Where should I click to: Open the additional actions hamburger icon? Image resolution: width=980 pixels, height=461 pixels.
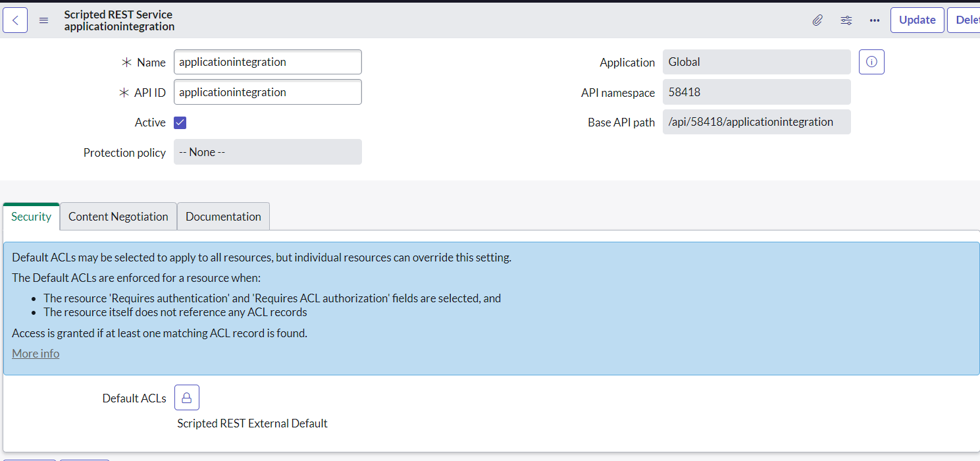[x=43, y=20]
